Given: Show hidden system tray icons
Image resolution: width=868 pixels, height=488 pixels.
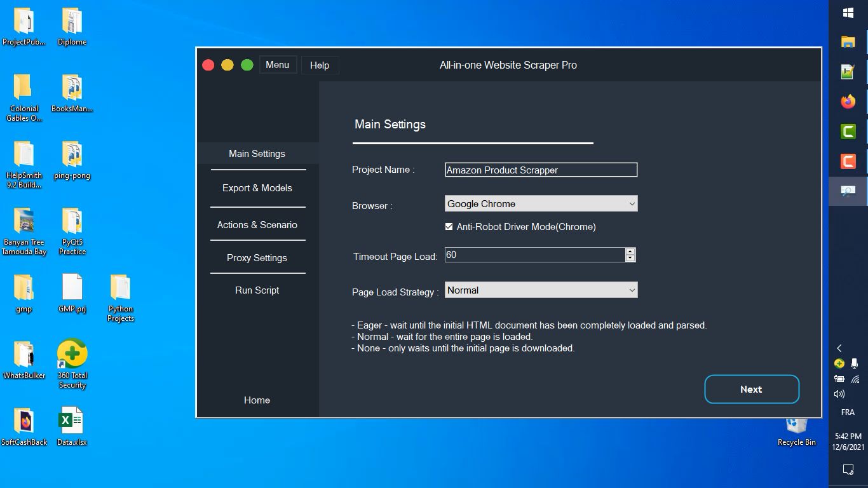Looking at the screenshot, I should pos(839,348).
